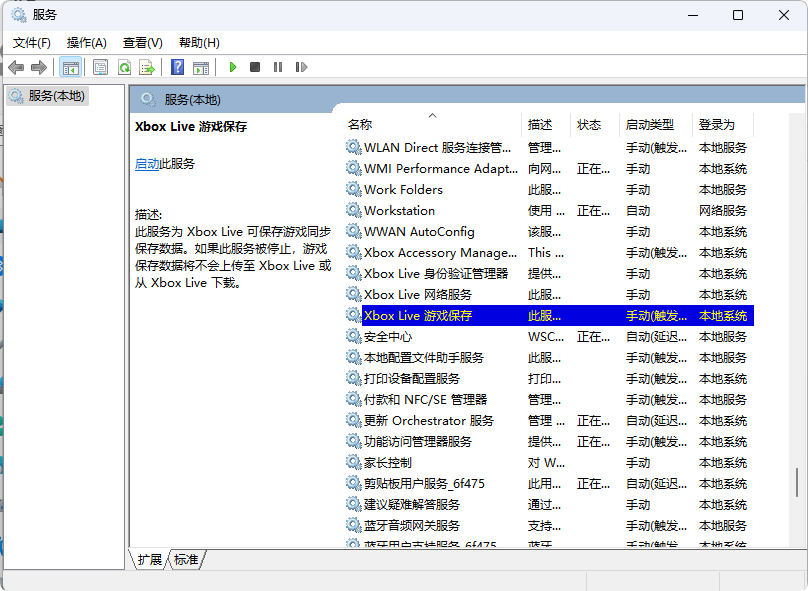The width and height of the screenshot is (808, 591).
Task: Open Properties via the toolbar icon
Action: point(100,67)
